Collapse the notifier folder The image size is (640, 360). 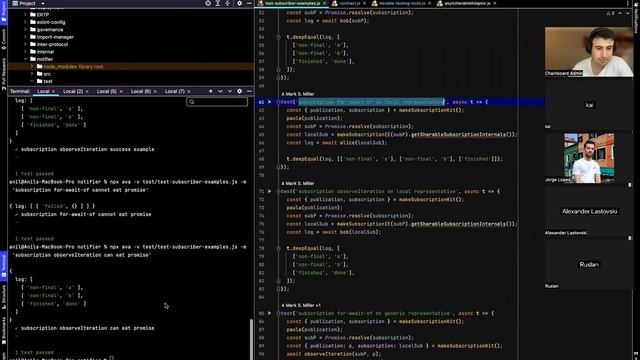click(25, 59)
